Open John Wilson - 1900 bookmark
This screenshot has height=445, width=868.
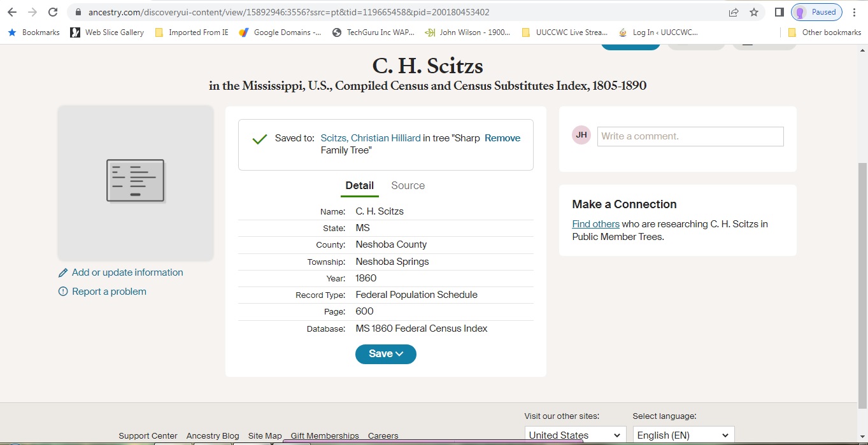pos(467,32)
